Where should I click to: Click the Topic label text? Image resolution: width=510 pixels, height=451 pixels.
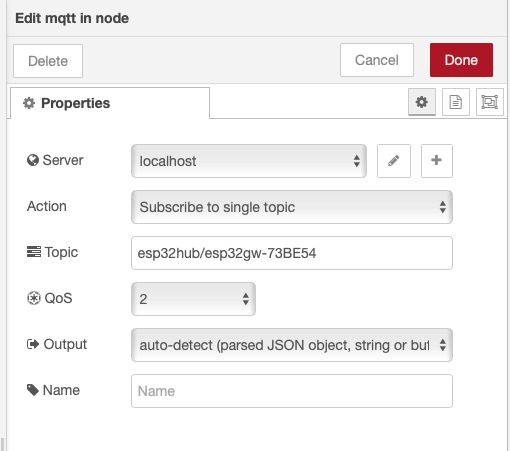pyautogui.click(x=61, y=252)
